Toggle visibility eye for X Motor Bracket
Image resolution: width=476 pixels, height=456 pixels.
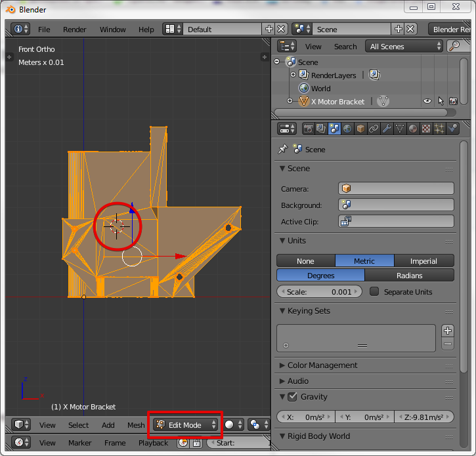(427, 101)
